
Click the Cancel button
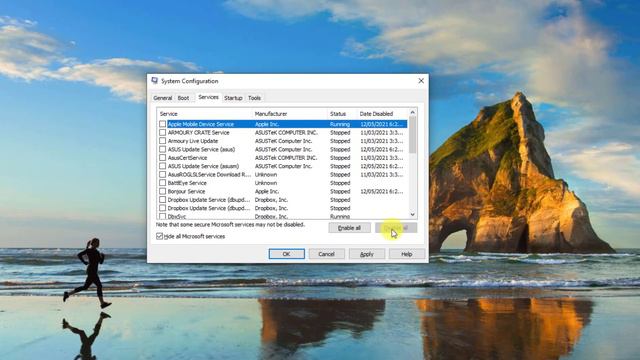click(327, 254)
